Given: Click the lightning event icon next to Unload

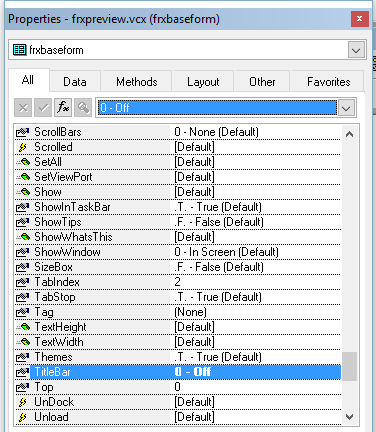Looking at the screenshot, I should 22,417.
